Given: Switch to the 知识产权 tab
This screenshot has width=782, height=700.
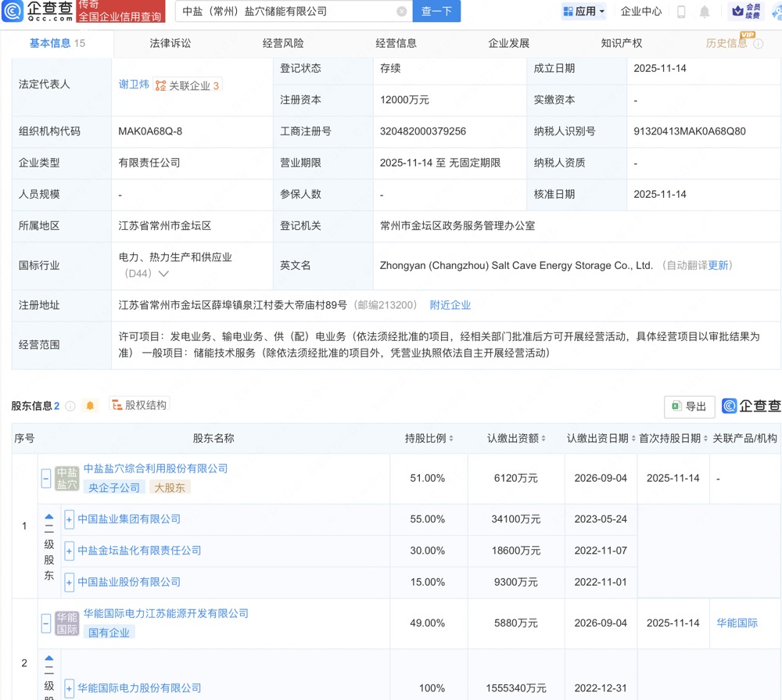Looking at the screenshot, I should (x=622, y=43).
